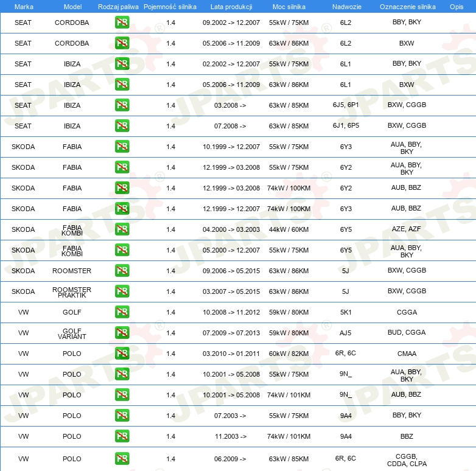Click production dates 07.2009 -> 07.2013
Image resolution: width=476 pixels, height=471 pixels.
pyautogui.click(x=231, y=333)
